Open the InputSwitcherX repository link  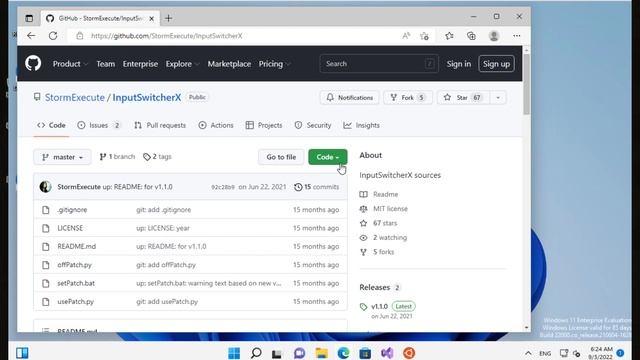pos(147,98)
